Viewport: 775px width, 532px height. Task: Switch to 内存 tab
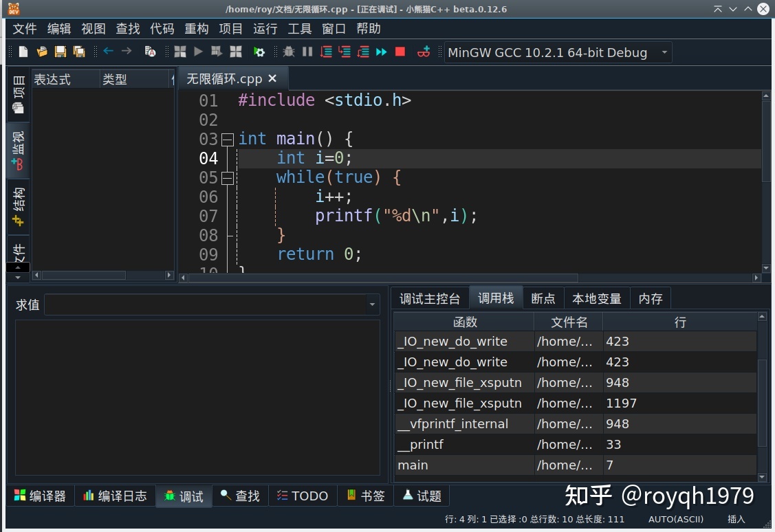[x=651, y=299]
